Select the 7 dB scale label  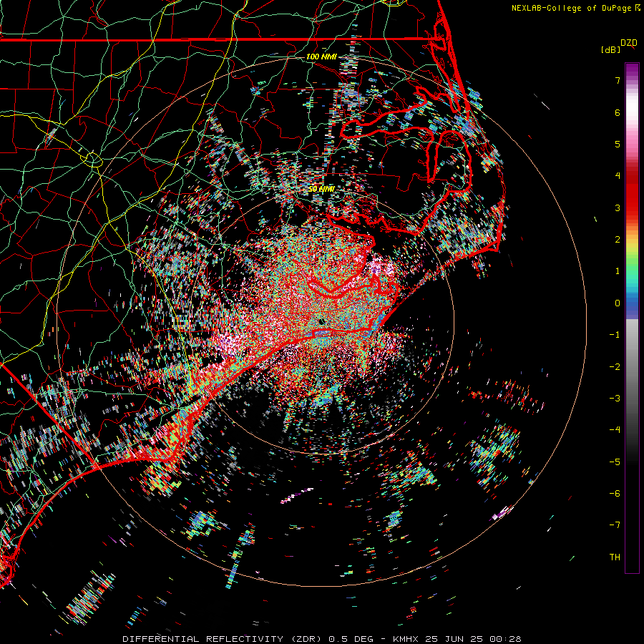pos(618,80)
